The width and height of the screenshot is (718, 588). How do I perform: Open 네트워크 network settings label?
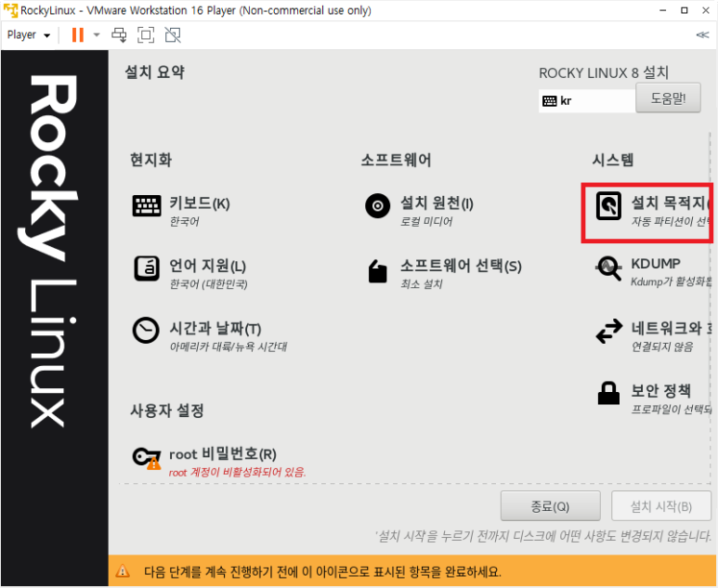672,328
